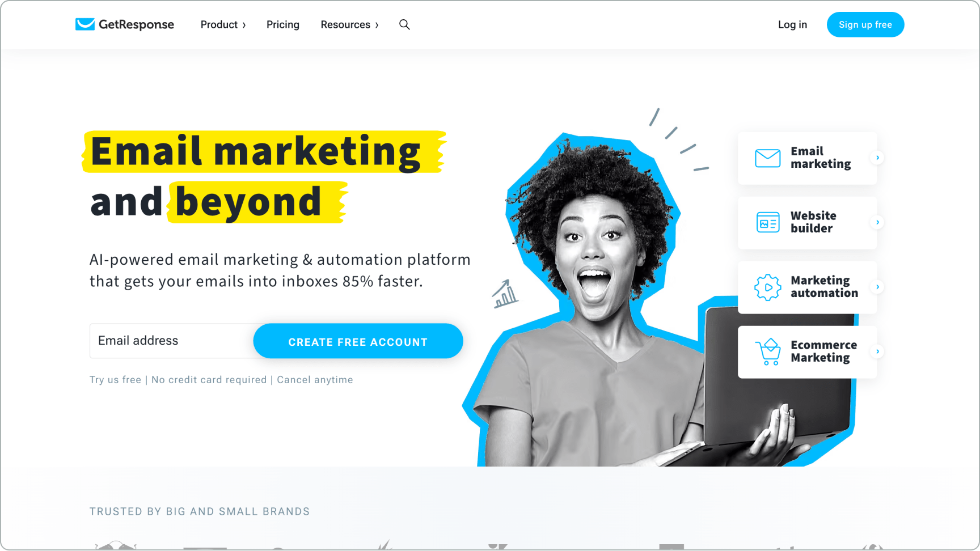
Task: Click arrow beside Ecommerce Marketing card
Action: 877,352
